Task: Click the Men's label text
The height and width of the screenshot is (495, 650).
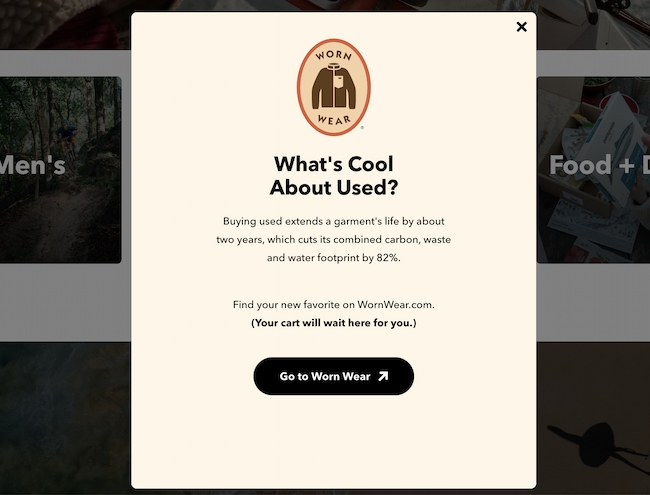Action: (33, 165)
